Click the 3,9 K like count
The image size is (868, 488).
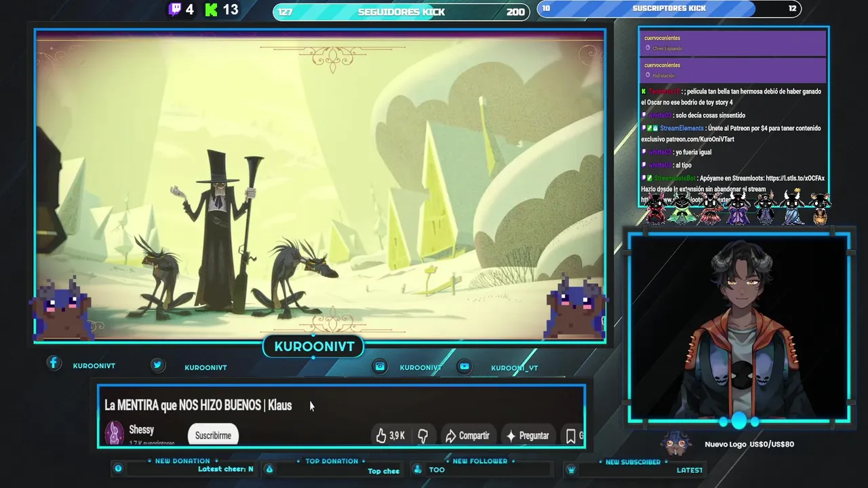397,436
